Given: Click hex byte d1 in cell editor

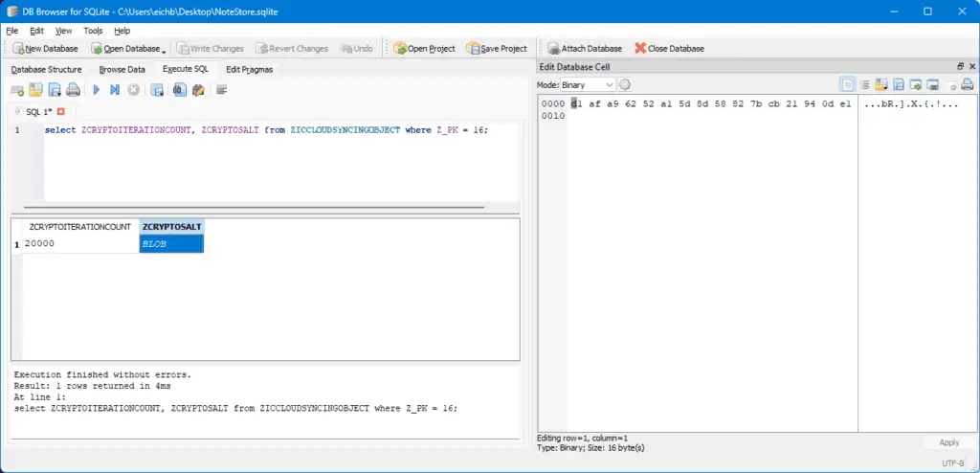Looking at the screenshot, I should pyautogui.click(x=576, y=104).
